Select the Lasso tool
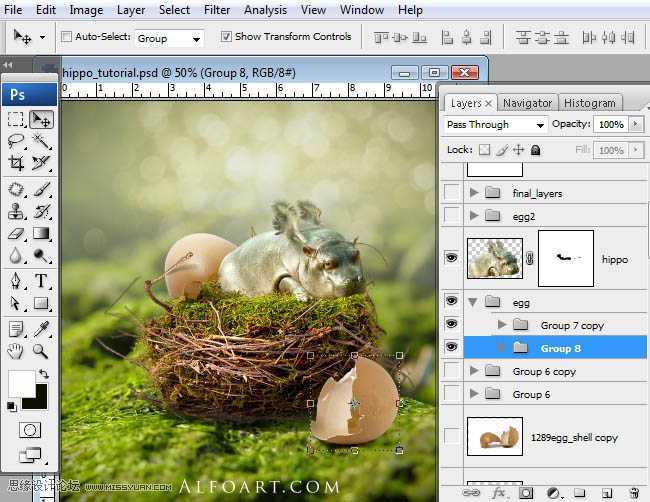Viewport: 650px width, 502px height. coord(16,141)
